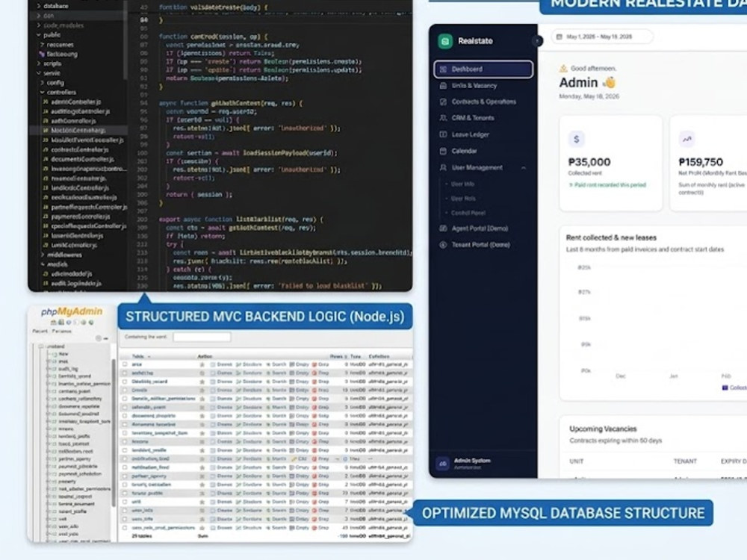Click the Agent Portal (Demo) icon
Viewport: 747px width, 560px height.
[x=443, y=228]
